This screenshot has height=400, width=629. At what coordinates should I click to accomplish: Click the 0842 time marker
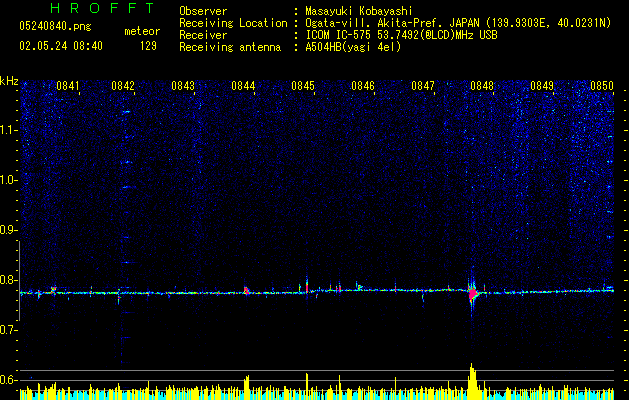tap(123, 86)
